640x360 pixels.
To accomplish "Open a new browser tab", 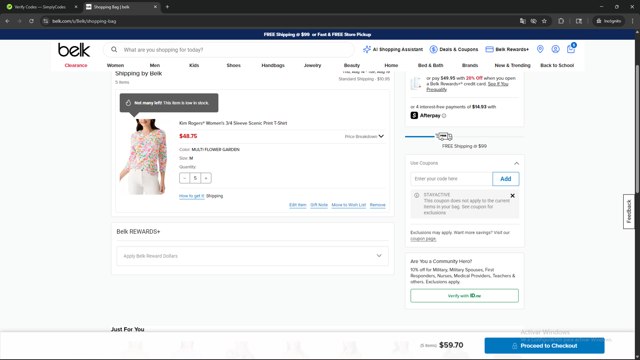I will coord(167,7).
